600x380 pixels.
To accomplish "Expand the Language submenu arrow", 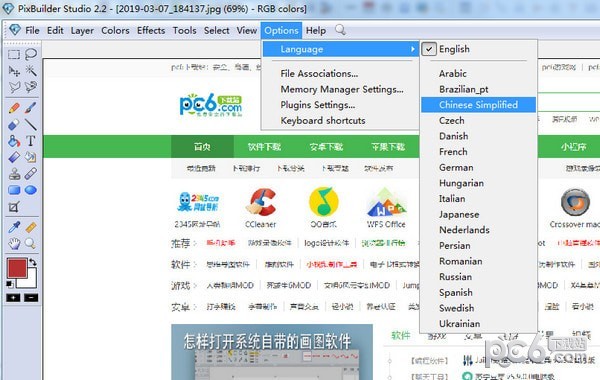I will coord(412,49).
